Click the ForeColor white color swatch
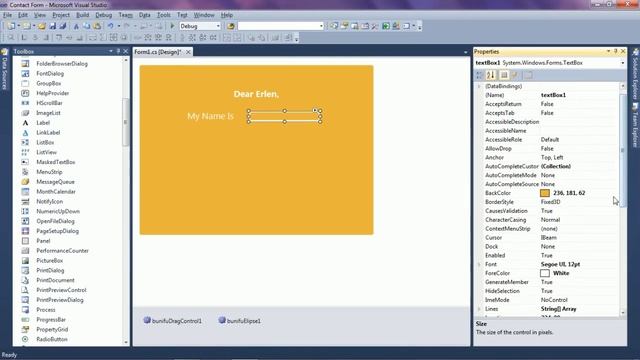 pos(545,273)
